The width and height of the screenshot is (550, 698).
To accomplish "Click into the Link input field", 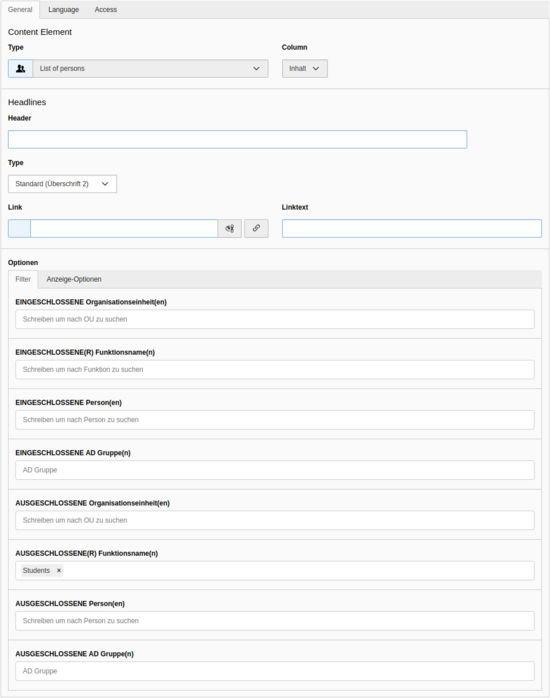I will click(124, 228).
